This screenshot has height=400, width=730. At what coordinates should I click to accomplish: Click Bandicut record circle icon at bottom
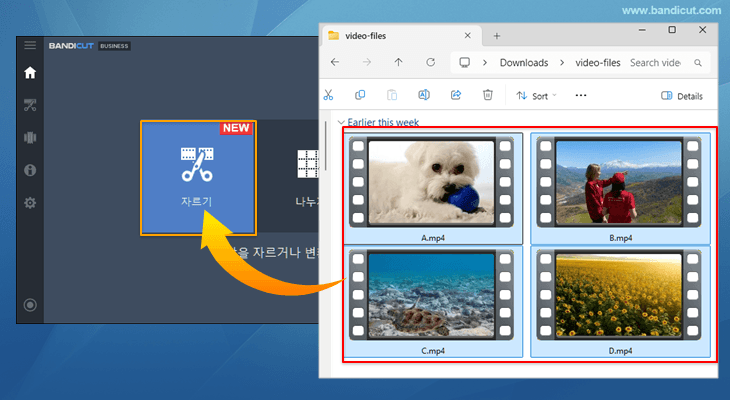click(x=30, y=305)
